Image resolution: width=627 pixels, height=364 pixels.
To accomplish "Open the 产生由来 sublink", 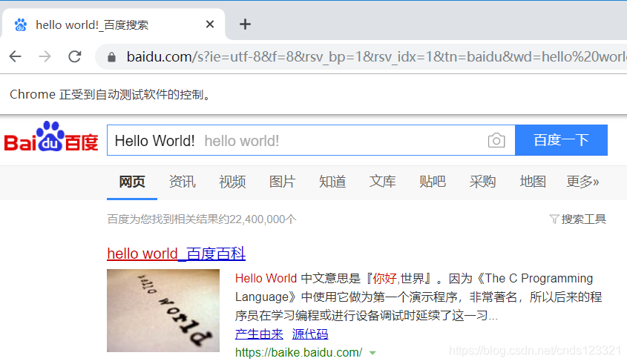I will (259, 334).
